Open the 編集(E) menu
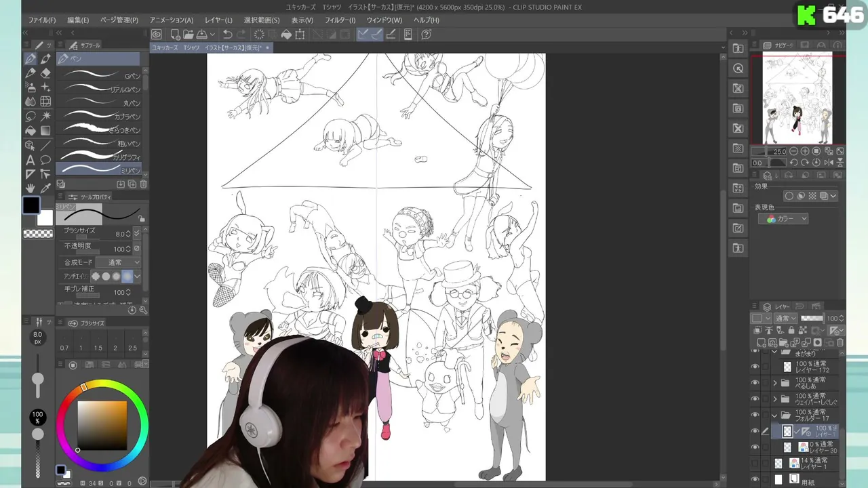Image resolution: width=868 pixels, height=488 pixels. point(78,20)
